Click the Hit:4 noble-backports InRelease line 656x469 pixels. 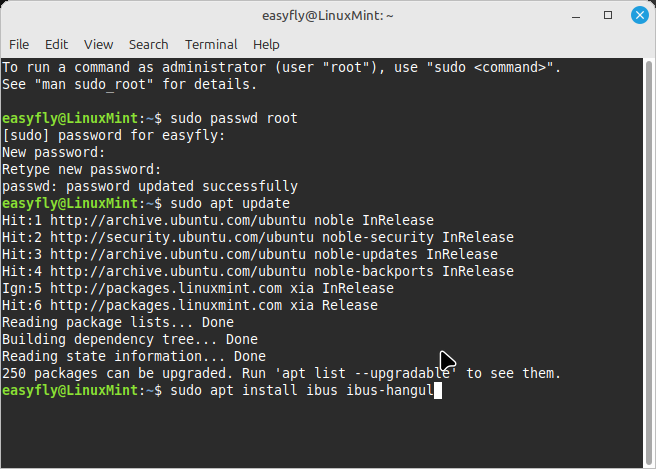[x=258, y=271]
